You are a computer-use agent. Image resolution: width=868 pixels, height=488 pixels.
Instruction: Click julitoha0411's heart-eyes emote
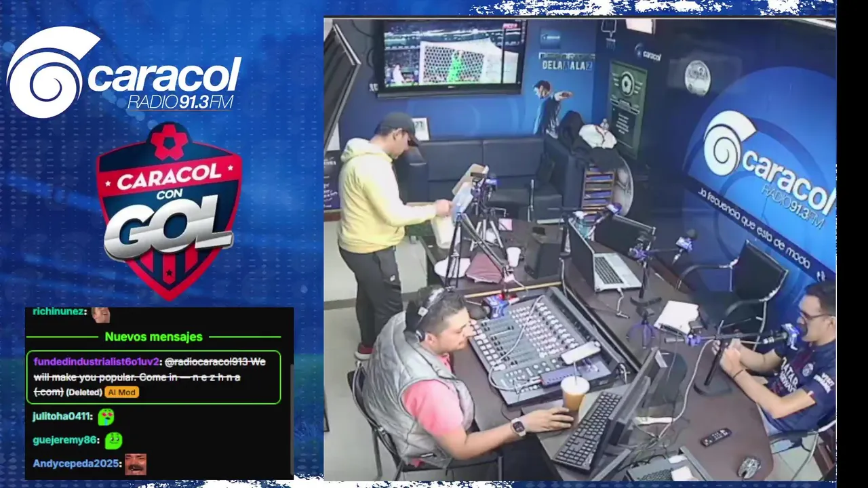pos(106,416)
